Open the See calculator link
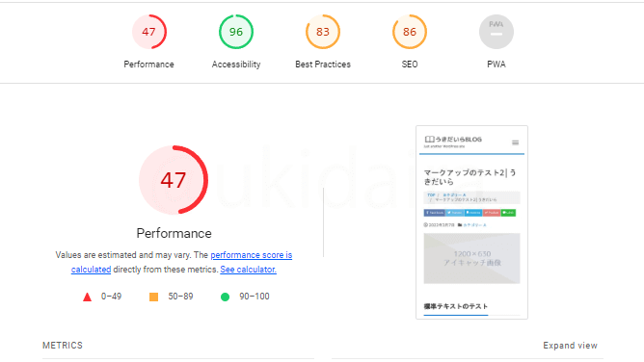This screenshot has width=644, height=362. pos(248,270)
